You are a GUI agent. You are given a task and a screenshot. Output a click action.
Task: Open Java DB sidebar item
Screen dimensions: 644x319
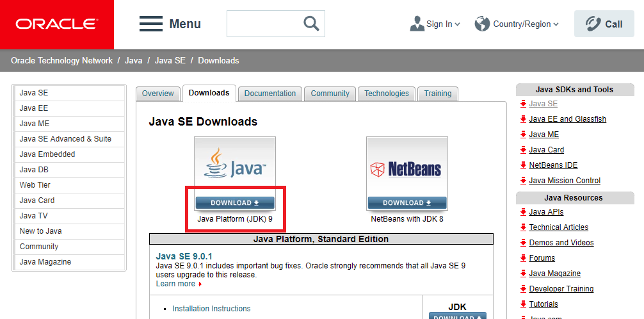(69, 170)
